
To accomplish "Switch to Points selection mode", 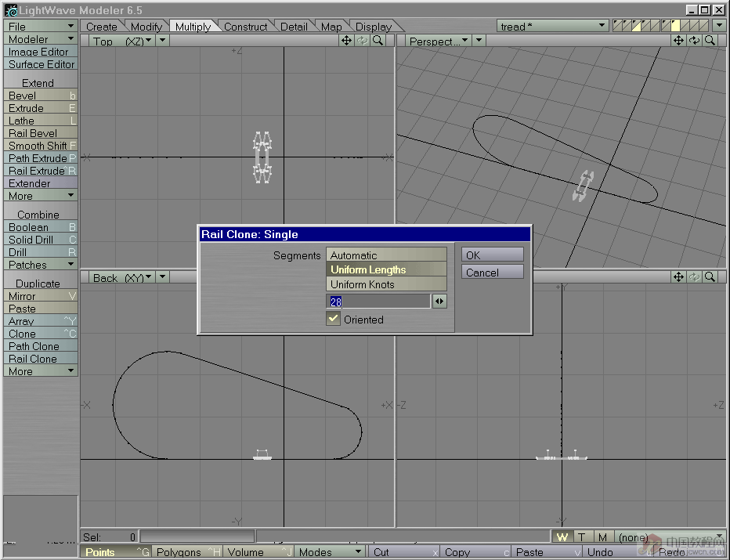I will [x=115, y=552].
